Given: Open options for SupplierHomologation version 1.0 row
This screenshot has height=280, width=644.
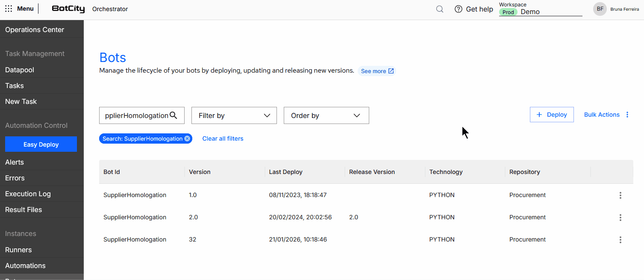Looking at the screenshot, I should point(620,195).
